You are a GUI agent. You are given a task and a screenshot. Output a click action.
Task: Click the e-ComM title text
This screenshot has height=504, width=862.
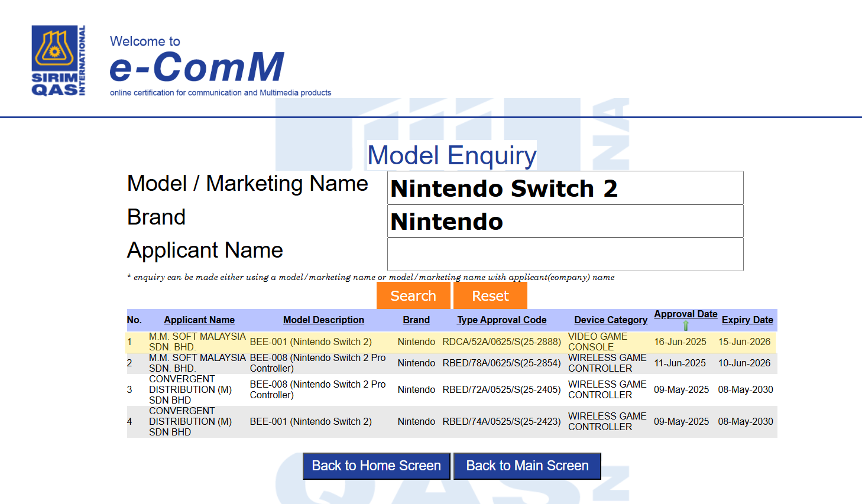pyautogui.click(x=197, y=67)
